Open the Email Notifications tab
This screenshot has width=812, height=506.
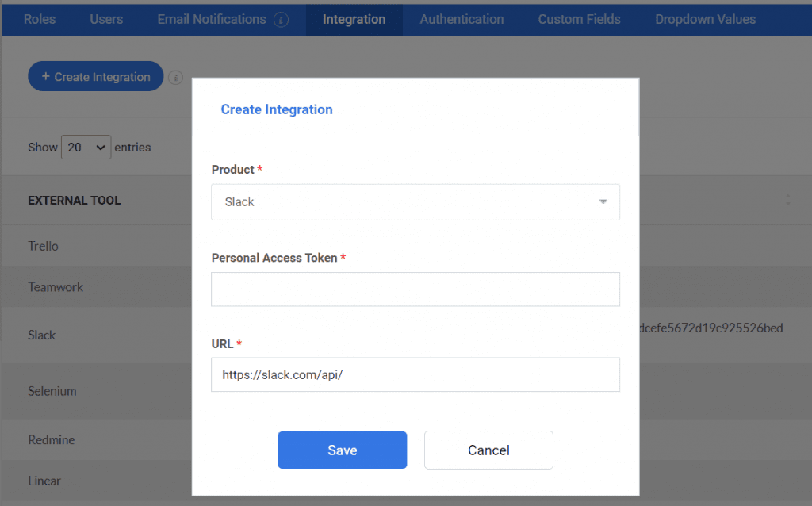pyautogui.click(x=212, y=20)
